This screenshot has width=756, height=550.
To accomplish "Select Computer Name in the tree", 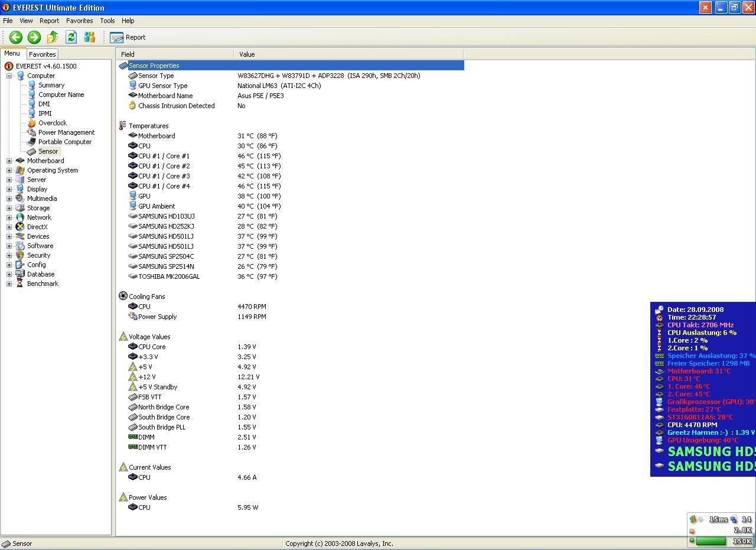I will pyautogui.click(x=61, y=95).
